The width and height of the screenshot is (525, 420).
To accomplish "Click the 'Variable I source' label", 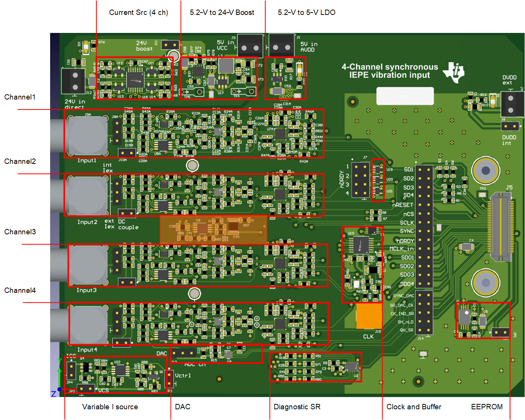I will 110,407.
